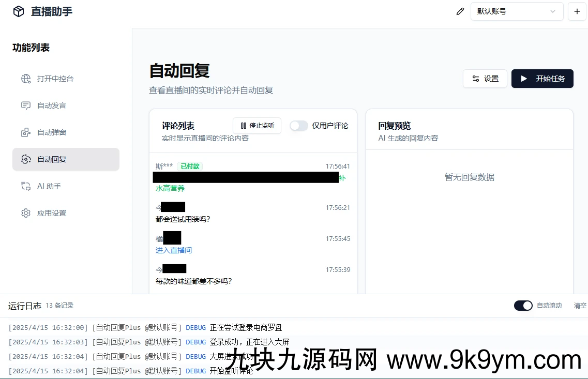Click the 直播助手 cube logo icon

(x=19, y=11)
